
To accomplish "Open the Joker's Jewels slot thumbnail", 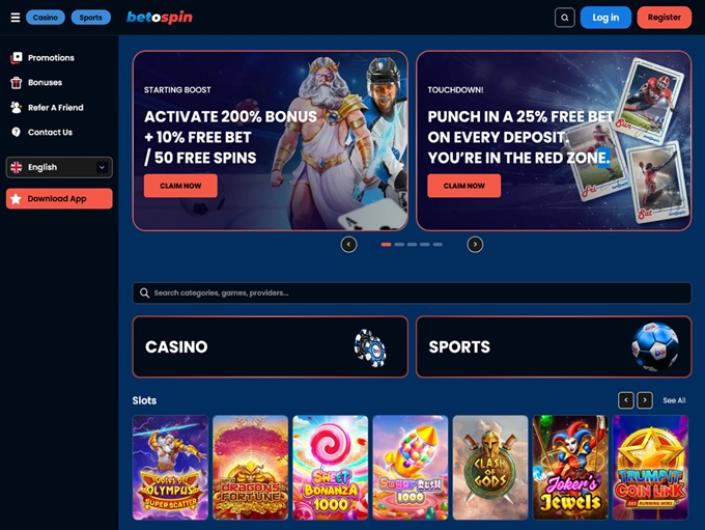I will [x=570, y=468].
